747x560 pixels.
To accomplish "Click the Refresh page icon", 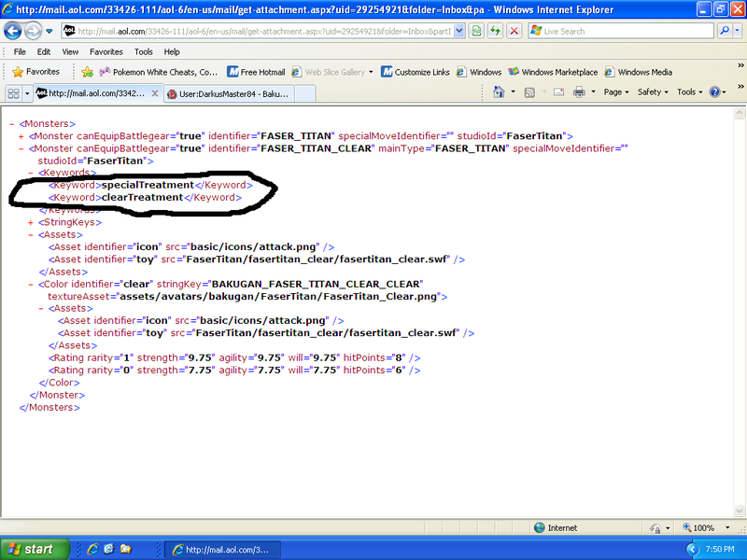I will click(496, 31).
